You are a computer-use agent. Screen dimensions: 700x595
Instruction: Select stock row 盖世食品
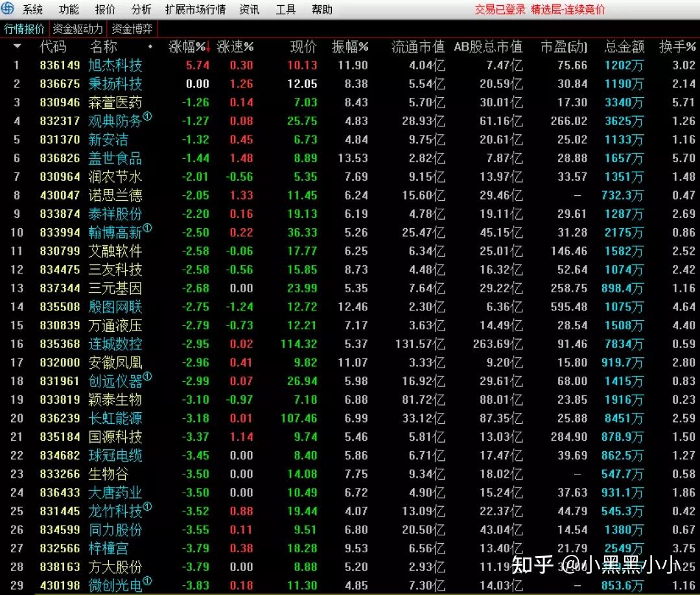point(350,158)
